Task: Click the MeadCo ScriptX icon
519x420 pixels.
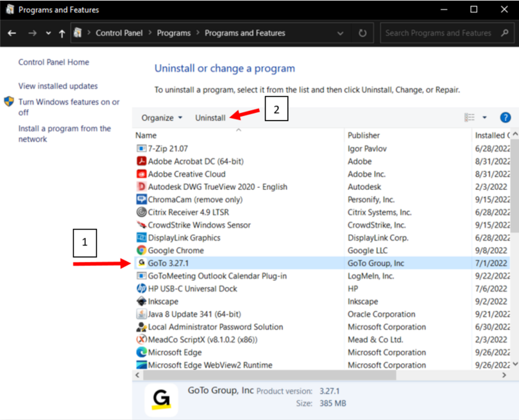Action: click(141, 340)
